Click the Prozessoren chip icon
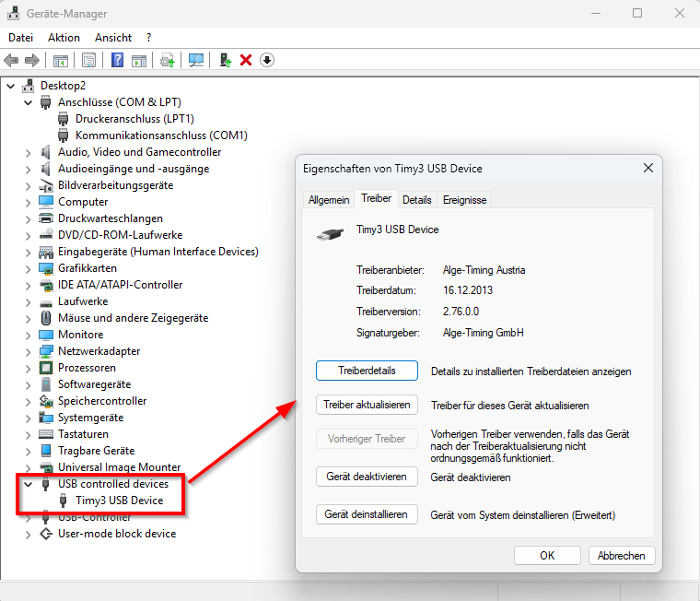Viewport: 700px width, 601px height. click(46, 368)
